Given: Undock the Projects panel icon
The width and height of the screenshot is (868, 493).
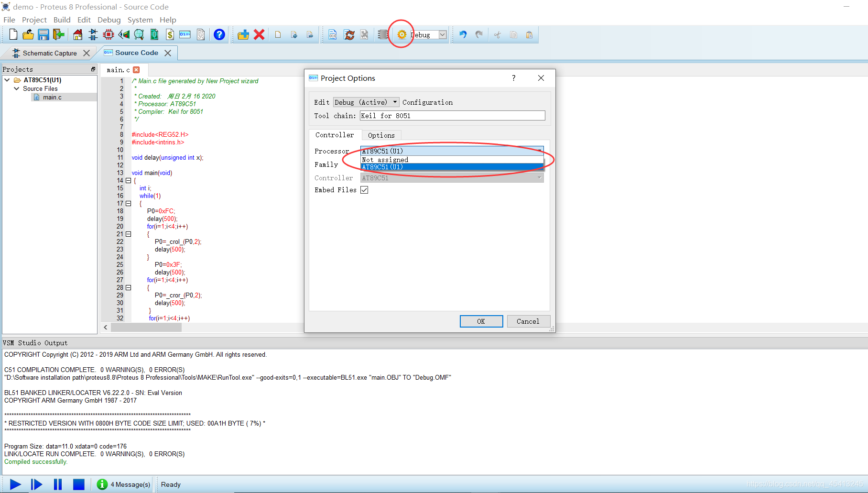Looking at the screenshot, I should click(x=93, y=69).
